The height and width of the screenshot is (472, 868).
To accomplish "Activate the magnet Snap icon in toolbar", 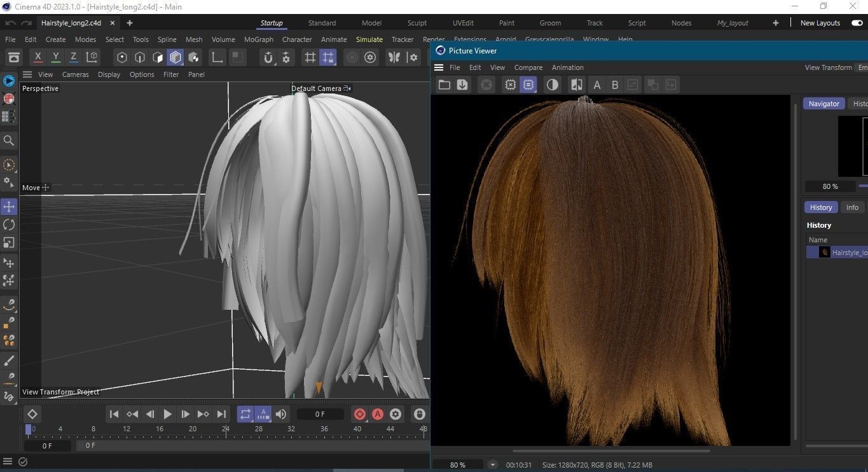I will pos(268,57).
